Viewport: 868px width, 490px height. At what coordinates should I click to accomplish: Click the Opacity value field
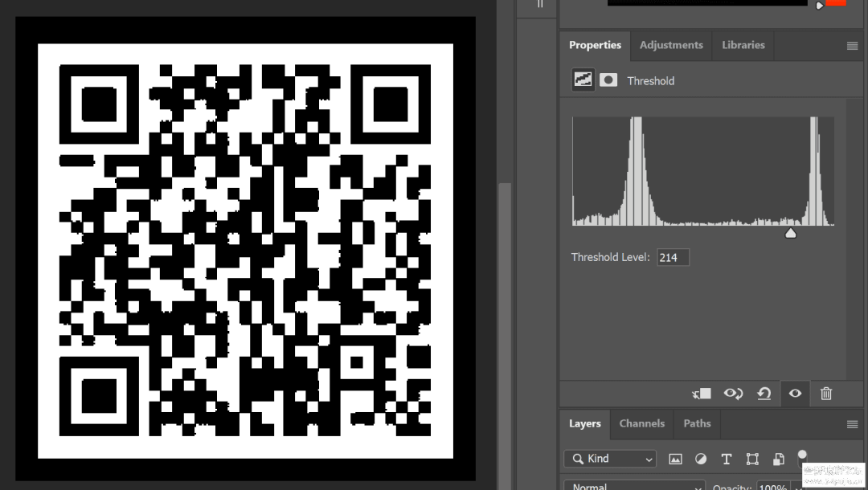773,486
